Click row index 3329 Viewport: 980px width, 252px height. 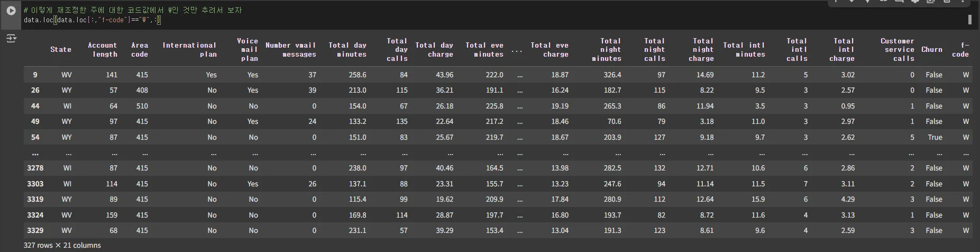[x=35, y=230]
